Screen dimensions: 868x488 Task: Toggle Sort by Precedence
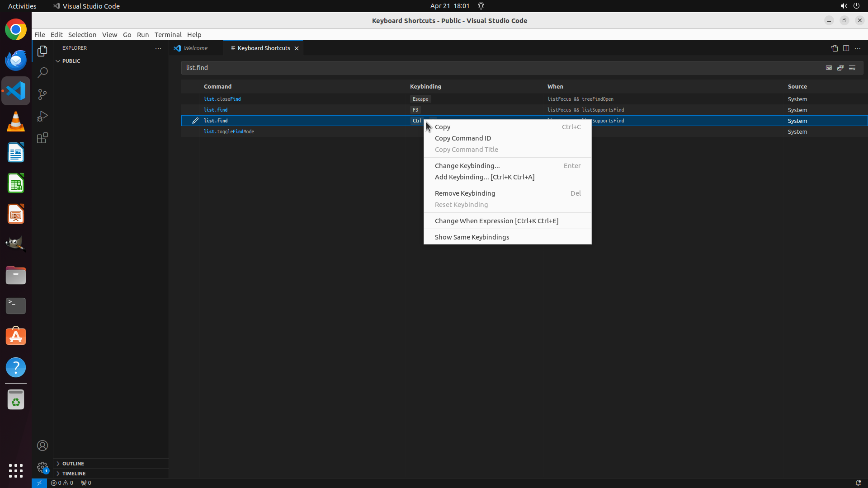click(x=840, y=68)
